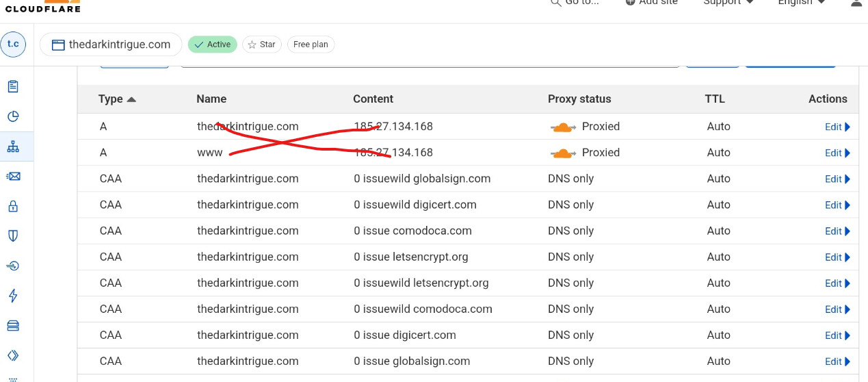
Task: Click Proxied text in the www row
Action: tap(601, 153)
